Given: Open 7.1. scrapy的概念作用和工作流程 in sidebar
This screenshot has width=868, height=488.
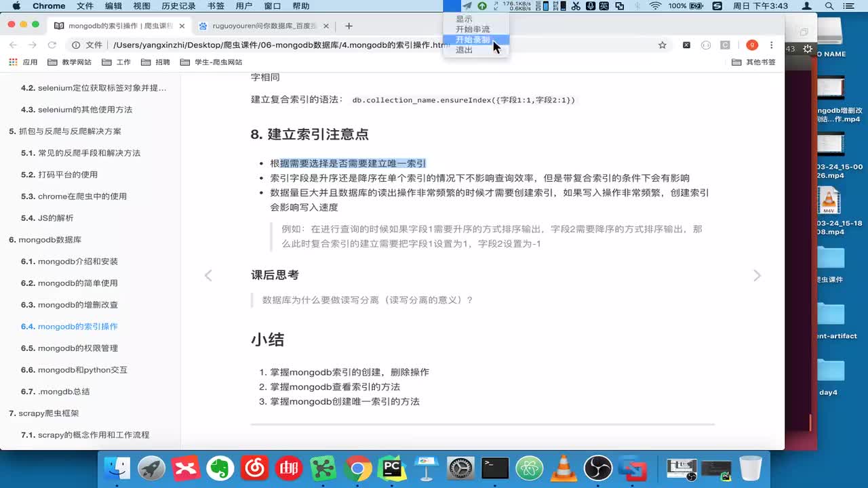Looking at the screenshot, I should point(85,435).
